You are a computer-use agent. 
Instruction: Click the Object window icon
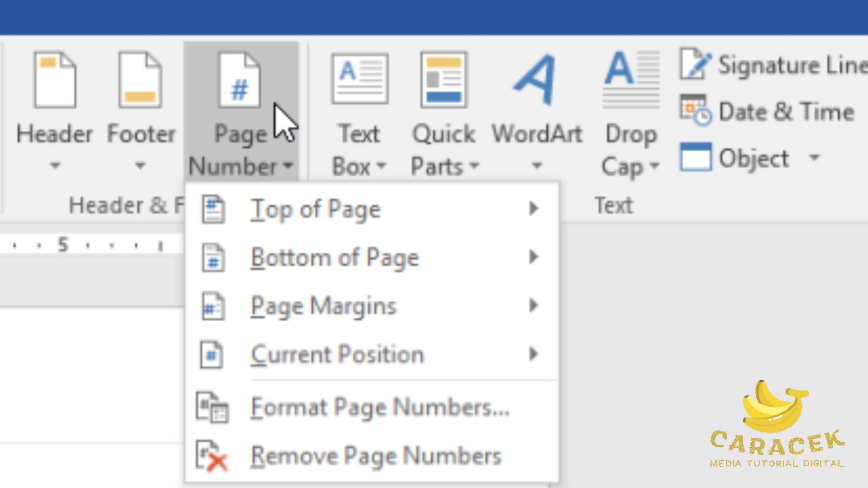click(x=696, y=157)
